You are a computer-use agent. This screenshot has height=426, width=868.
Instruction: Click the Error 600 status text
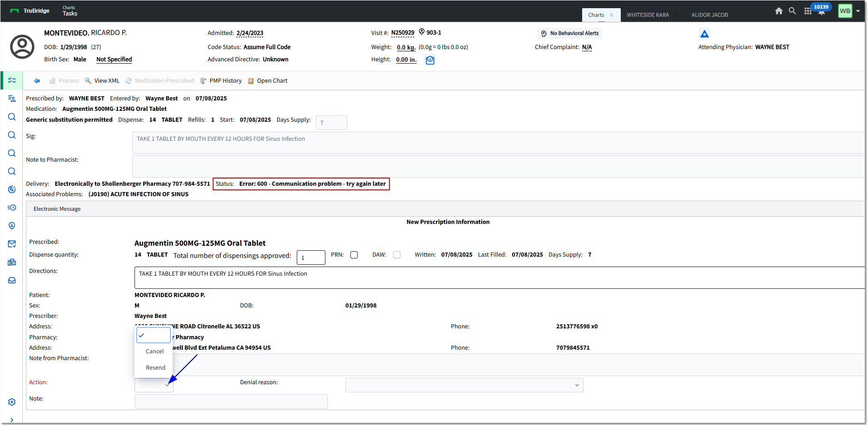(313, 184)
